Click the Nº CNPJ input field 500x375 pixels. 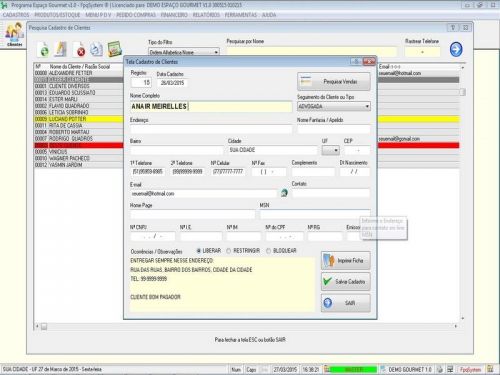[x=153, y=236]
